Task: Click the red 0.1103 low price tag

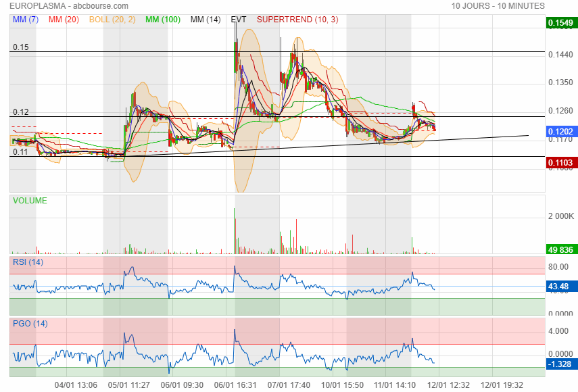Action: pos(560,163)
